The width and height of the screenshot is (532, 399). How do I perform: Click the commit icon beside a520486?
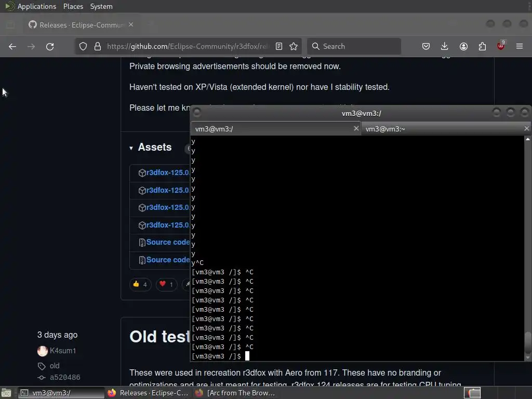coord(42,378)
